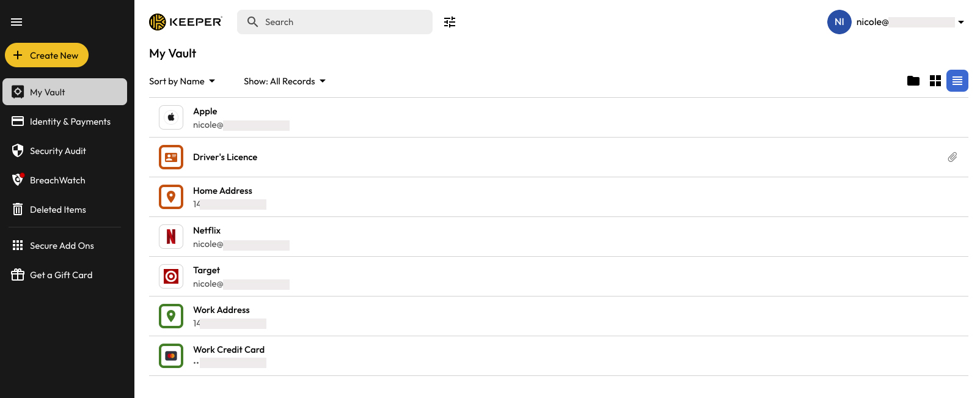Expand the nicole account menu arrow
The image size is (980, 398).
(x=961, y=22)
